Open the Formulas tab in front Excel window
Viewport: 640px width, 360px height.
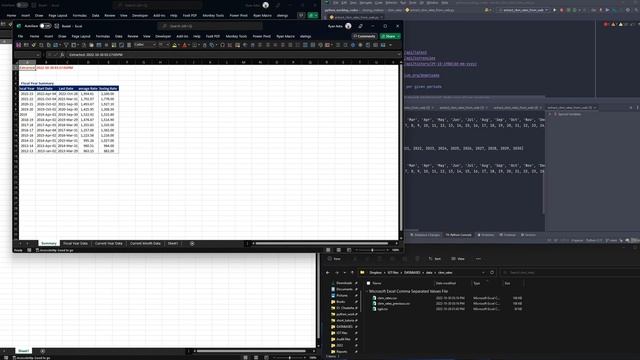pos(102,36)
